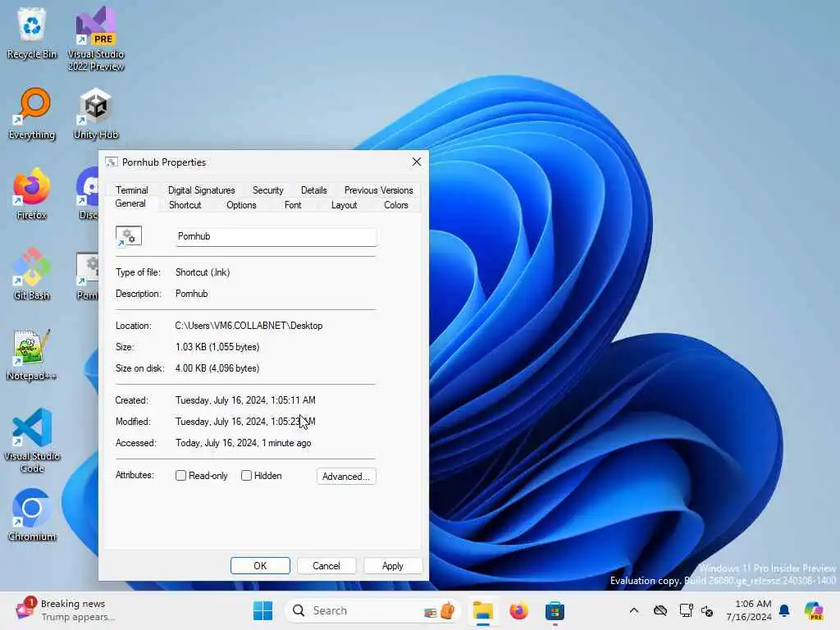
Task: Click the Created date value
Action: coord(245,400)
